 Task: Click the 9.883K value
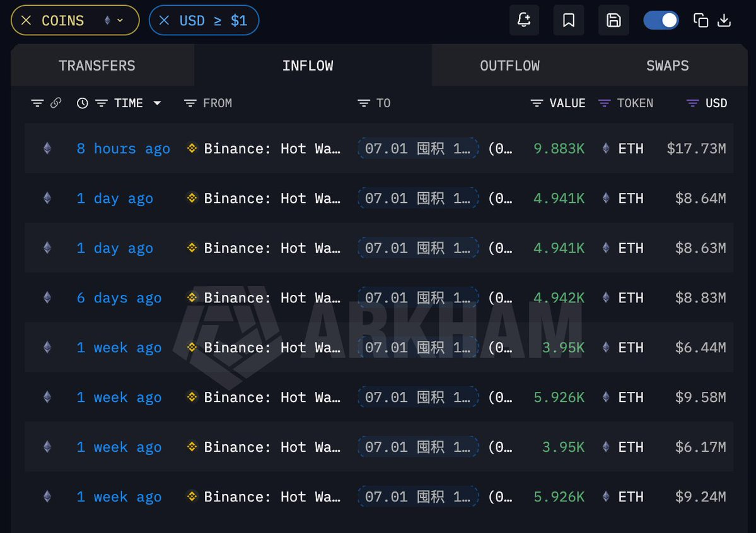(x=559, y=149)
